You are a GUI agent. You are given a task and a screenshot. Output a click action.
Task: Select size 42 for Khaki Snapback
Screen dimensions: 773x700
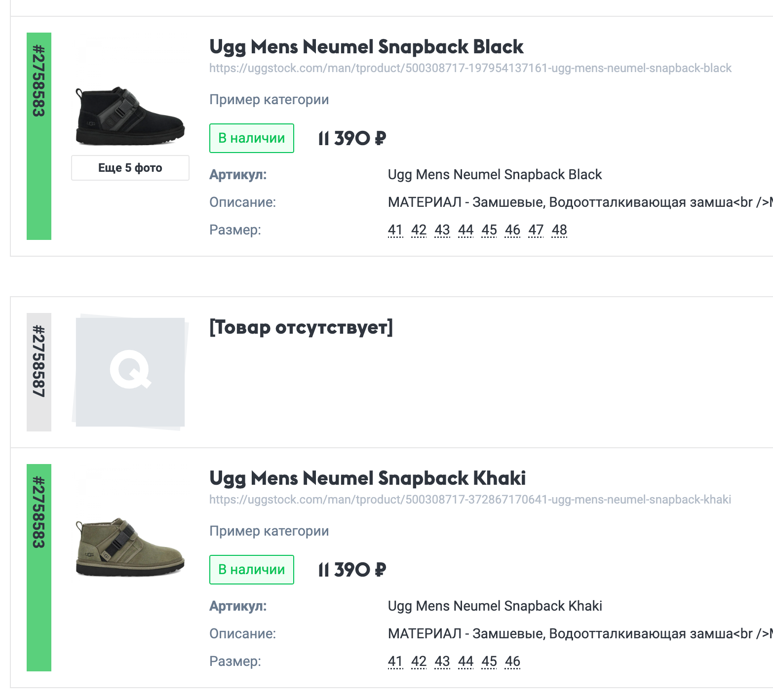(419, 661)
